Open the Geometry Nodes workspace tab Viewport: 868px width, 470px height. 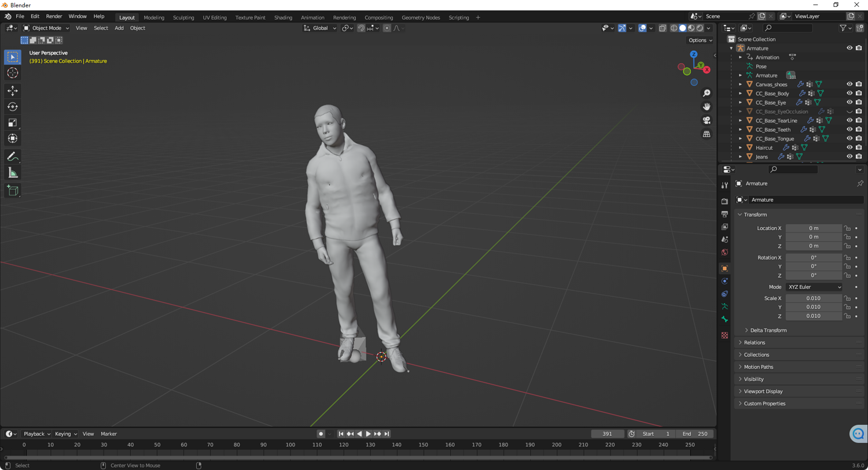(421, 17)
